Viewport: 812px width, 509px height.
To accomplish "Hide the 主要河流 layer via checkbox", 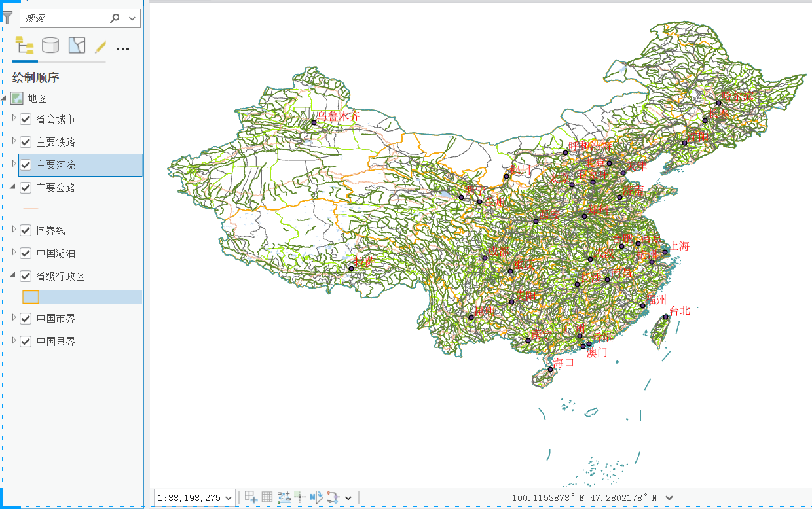I will (26, 165).
